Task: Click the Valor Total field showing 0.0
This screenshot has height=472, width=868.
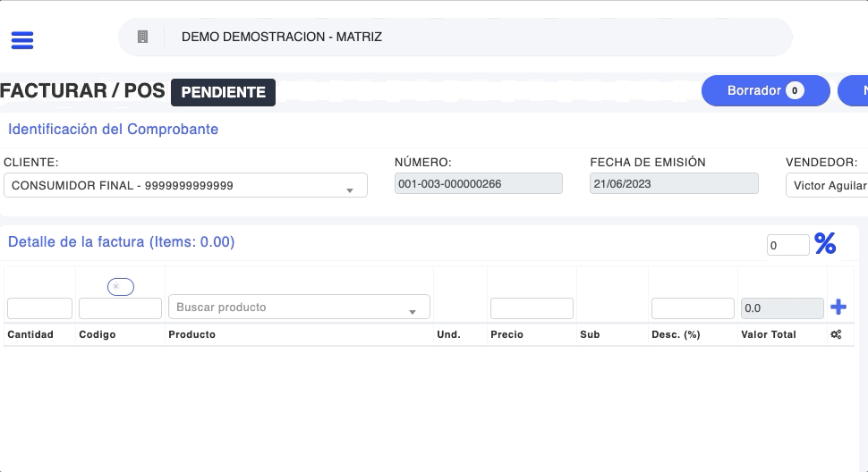Action: click(782, 308)
